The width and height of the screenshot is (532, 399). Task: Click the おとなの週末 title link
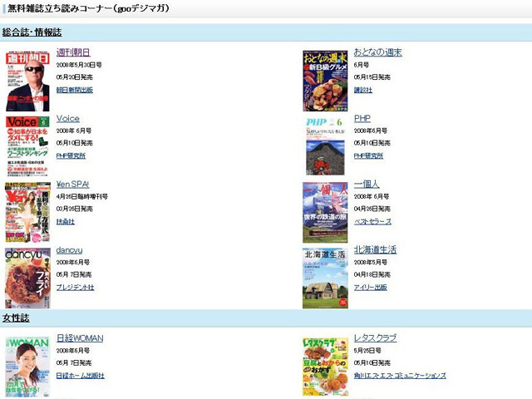click(377, 52)
